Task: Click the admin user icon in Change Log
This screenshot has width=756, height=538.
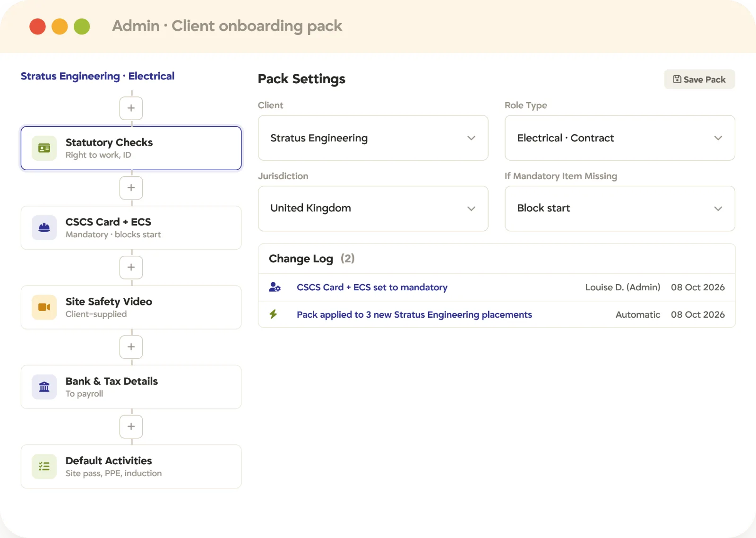Action: [275, 287]
